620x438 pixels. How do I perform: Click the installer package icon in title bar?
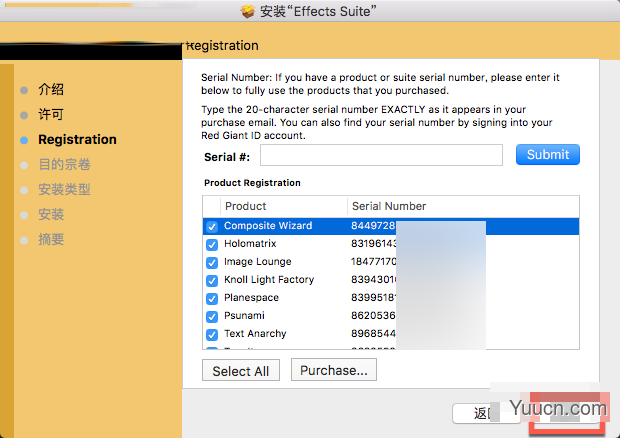[x=248, y=11]
